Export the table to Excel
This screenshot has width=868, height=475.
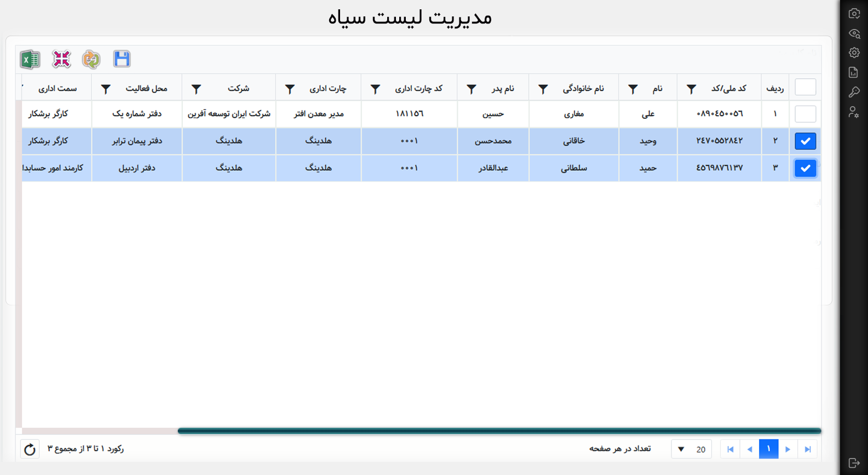[x=30, y=59]
